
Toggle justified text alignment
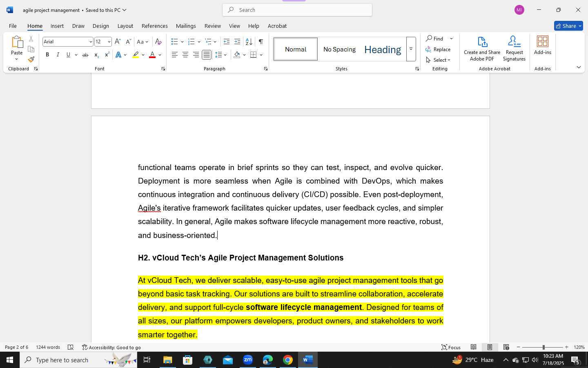click(x=207, y=55)
